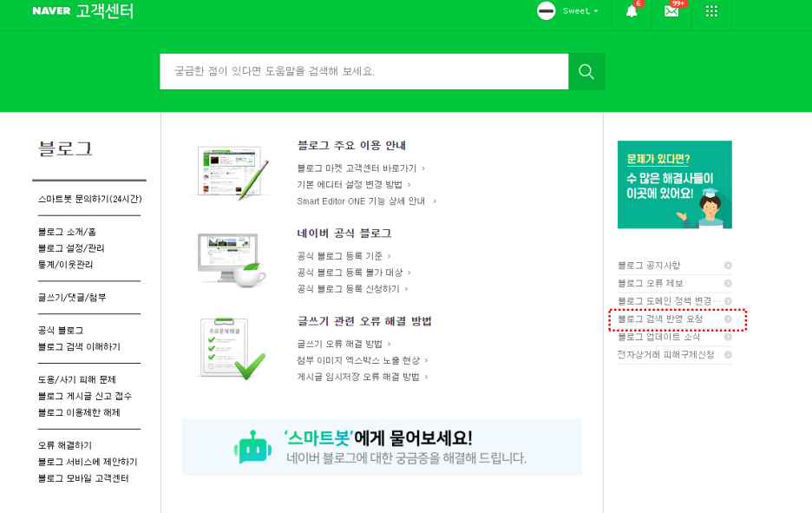Open 블로그 도메인 정책 변경 quick link

[669, 301]
